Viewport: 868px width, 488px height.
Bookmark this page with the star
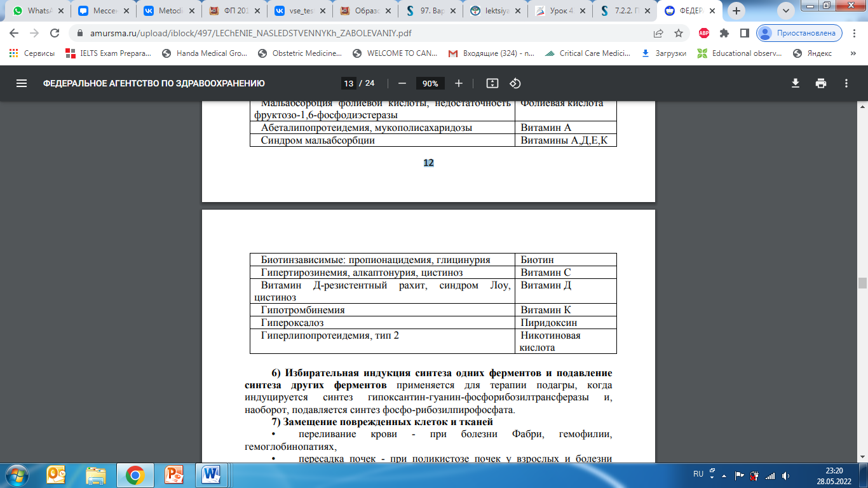[679, 33]
